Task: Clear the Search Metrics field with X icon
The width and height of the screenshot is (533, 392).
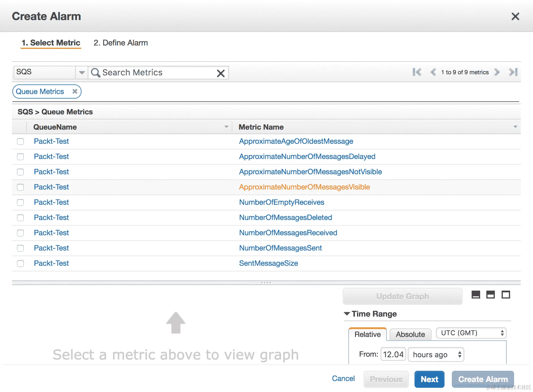Action: 221,73
